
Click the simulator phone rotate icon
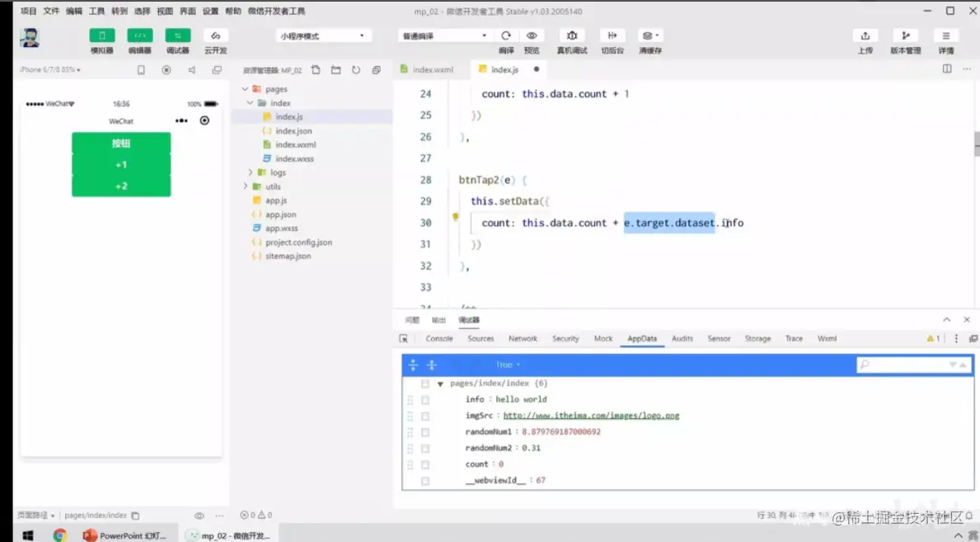[141, 70]
